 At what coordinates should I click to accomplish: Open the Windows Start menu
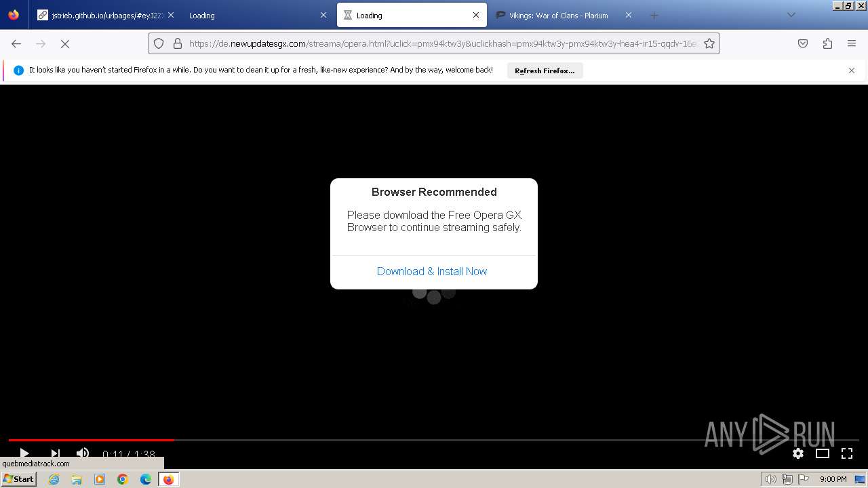point(18,479)
